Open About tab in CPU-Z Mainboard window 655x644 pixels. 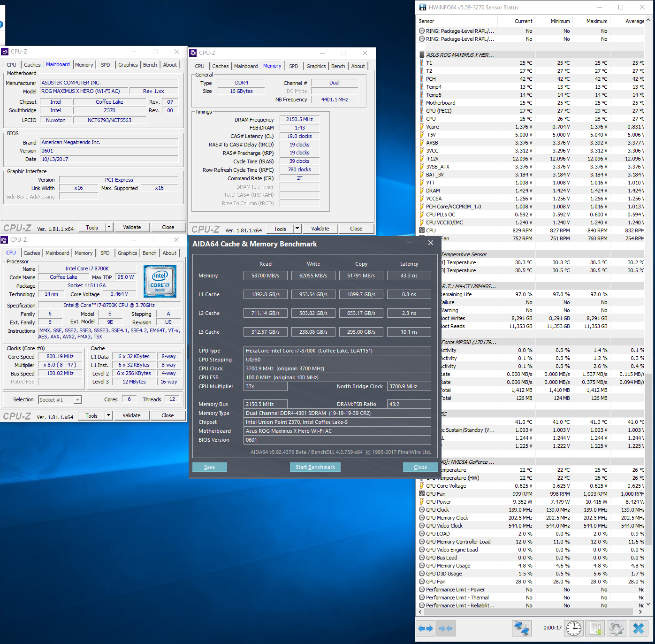[x=170, y=65]
